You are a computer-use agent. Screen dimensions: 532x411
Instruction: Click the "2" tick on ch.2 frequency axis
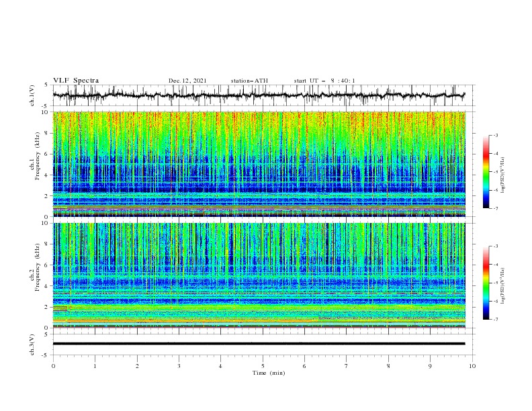47,307
